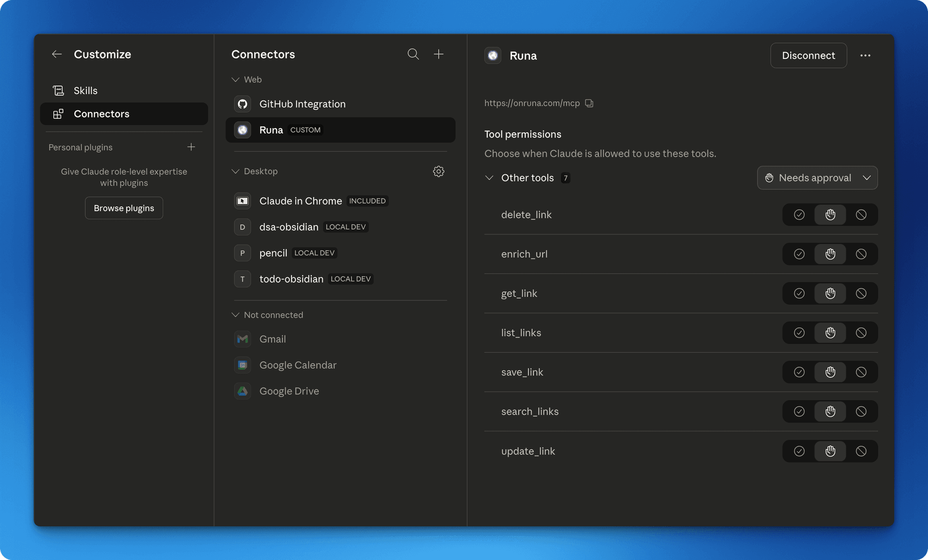928x560 pixels.
Task: Open the Needs approval dropdown
Action: pos(817,177)
